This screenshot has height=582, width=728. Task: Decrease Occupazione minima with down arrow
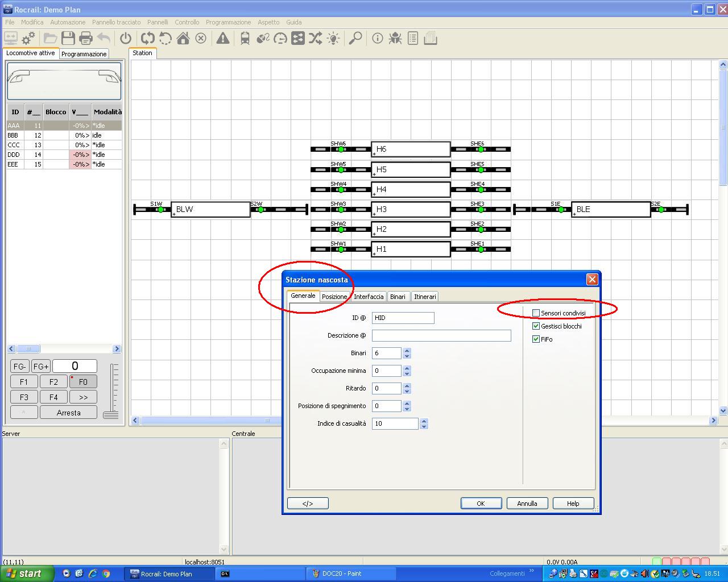tap(407, 373)
